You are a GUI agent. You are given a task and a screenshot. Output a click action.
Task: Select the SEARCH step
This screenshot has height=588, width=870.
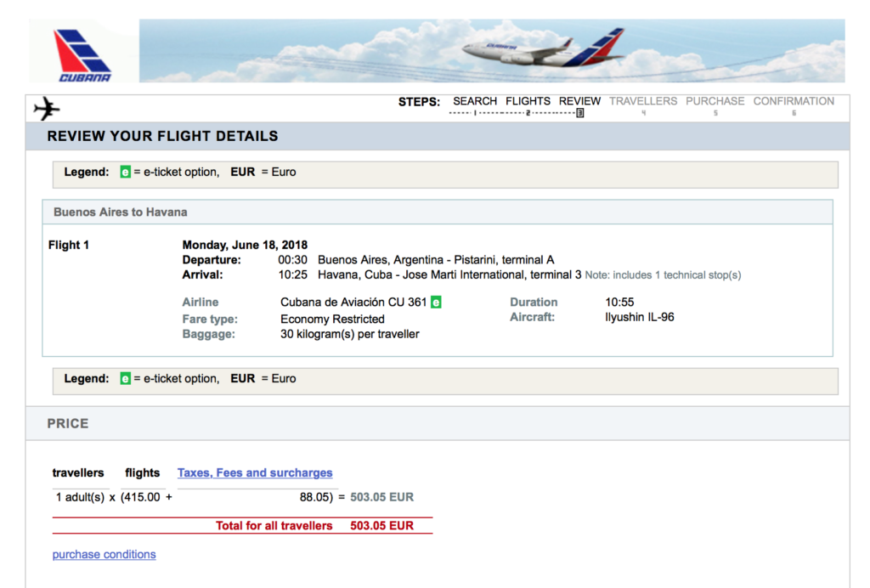(x=474, y=100)
